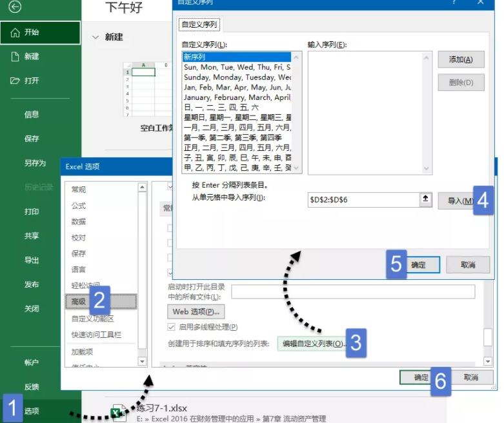This screenshot has height=423, width=504.
Task: Click 关闭 in the backstage sidebar
Action: [32, 309]
